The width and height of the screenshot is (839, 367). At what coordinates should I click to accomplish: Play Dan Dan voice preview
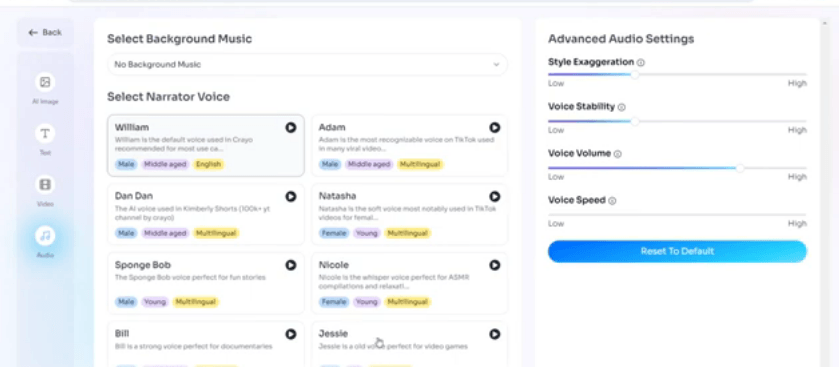tap(291, 196)
